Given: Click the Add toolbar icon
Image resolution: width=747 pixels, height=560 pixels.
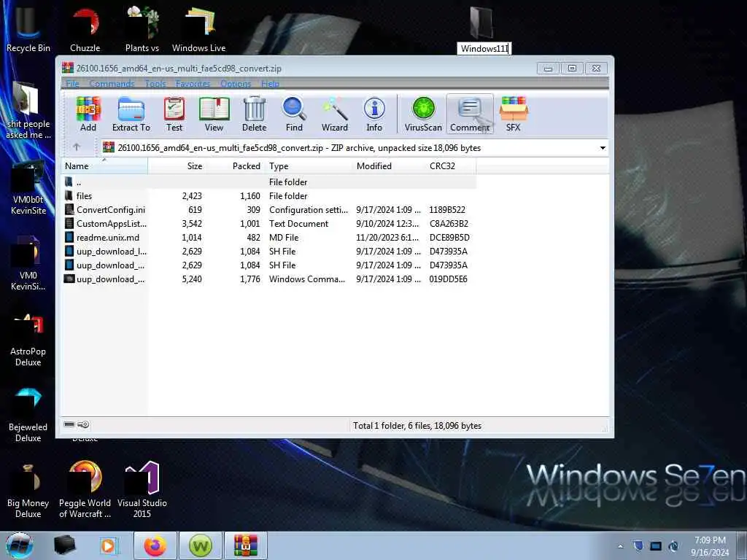Looking at the screenshot, I should click(88, 114).
